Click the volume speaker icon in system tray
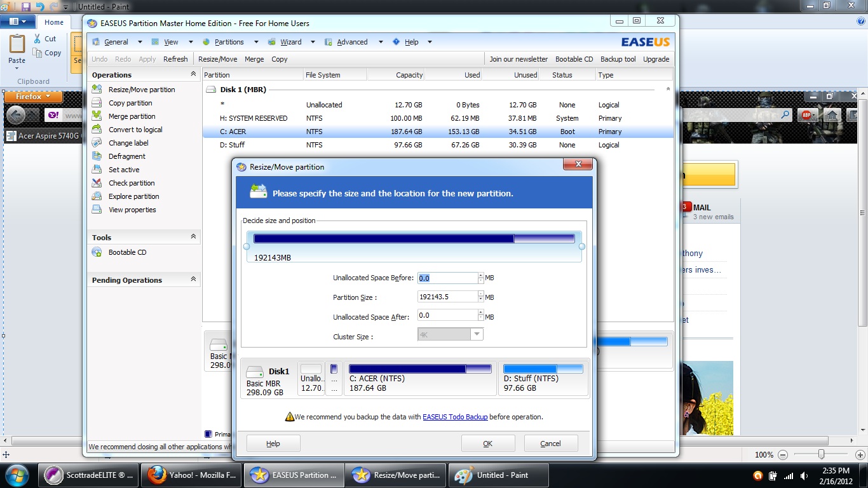868x488 pixels. tap(804, 476)
